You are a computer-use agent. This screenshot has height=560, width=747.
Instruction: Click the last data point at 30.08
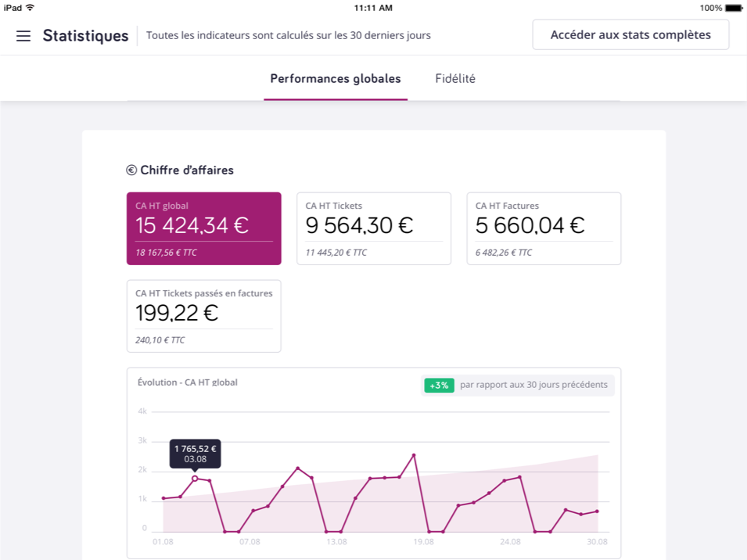(x=597, y=511)
